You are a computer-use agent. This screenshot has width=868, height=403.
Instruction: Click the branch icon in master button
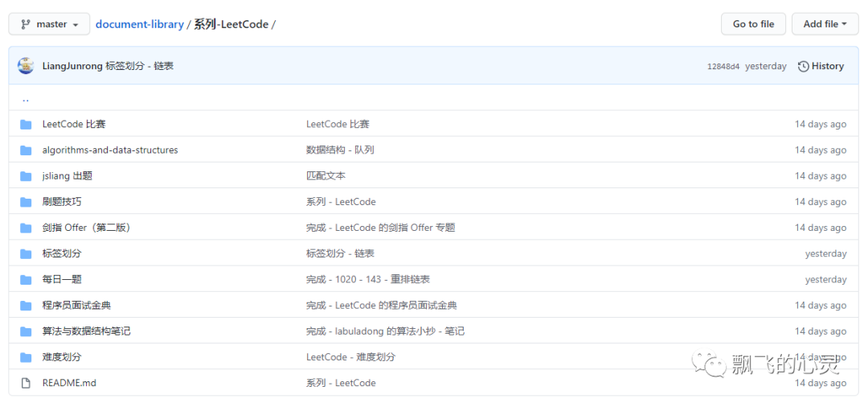tap(26, 24)
